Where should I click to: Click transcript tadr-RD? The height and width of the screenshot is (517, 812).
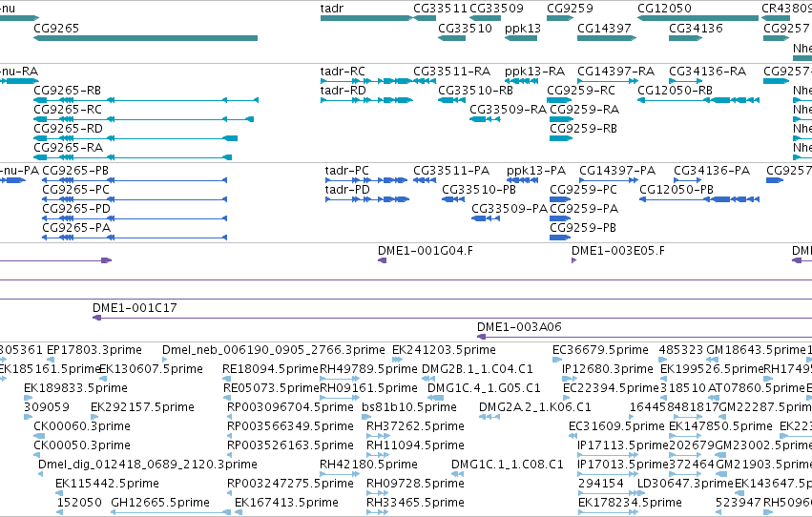click(x=366, y=100)
